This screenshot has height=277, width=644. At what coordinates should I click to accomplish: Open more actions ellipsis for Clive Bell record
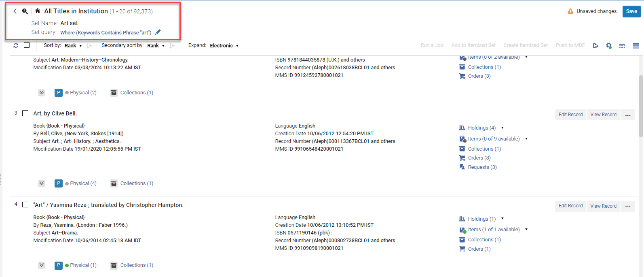[x=628, y=115]
